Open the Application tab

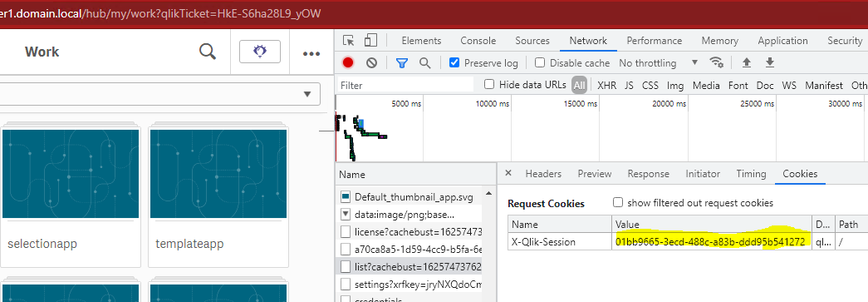(782, 41)
